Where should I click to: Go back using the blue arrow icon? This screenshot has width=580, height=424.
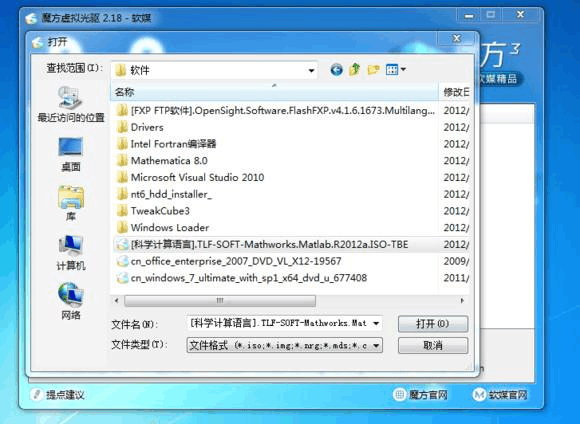click(x=336, y=69)
